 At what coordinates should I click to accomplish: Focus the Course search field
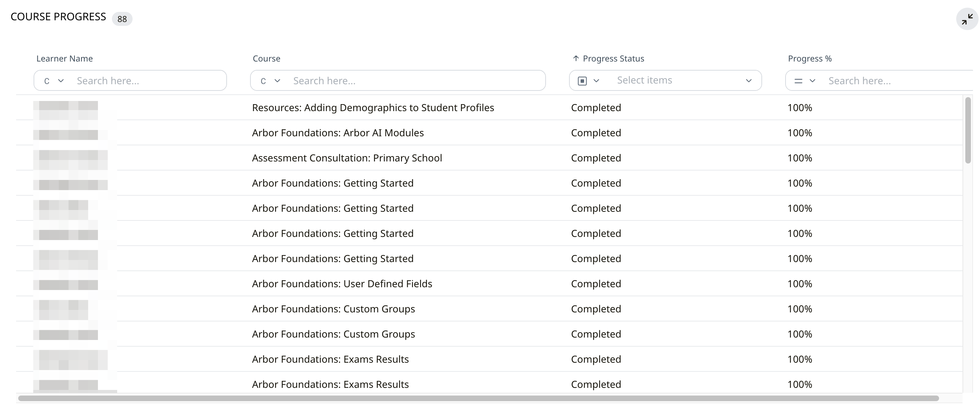click(415, 81)
